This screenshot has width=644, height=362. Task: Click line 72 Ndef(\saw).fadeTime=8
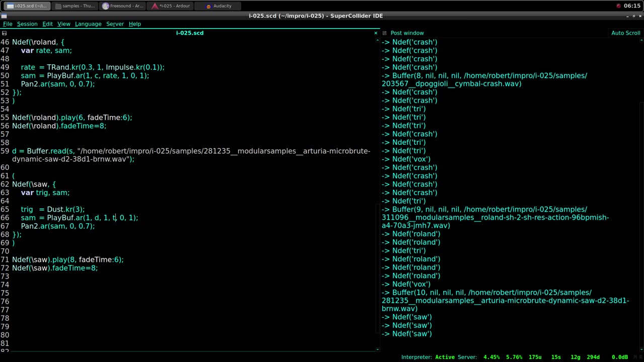[x=55, y=268]
